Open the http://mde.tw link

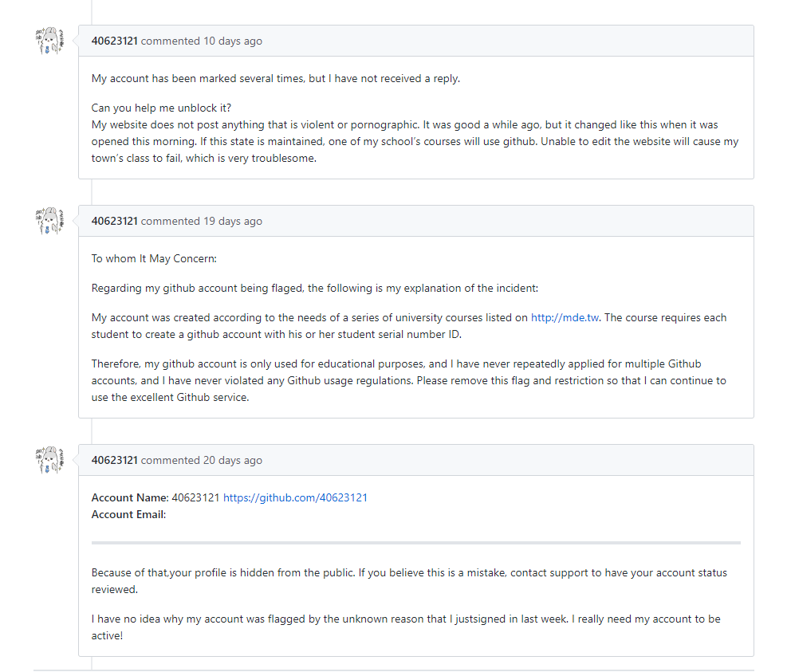(x=565, y=317)
